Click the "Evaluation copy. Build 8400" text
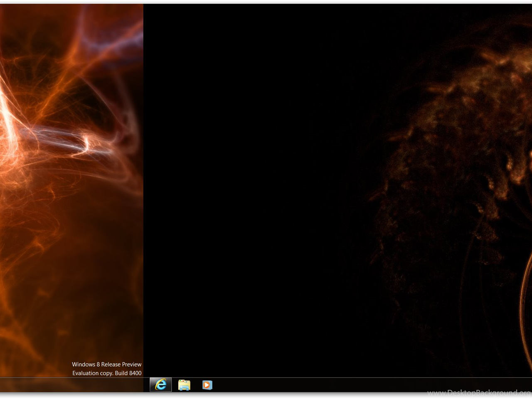The image size is (532, 399). click(106, 373)
